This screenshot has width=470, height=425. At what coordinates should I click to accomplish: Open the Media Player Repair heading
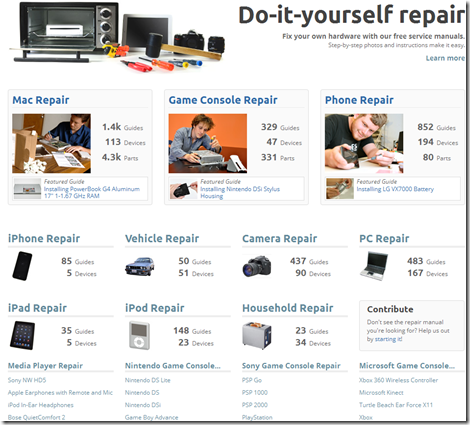click(45, 366)
